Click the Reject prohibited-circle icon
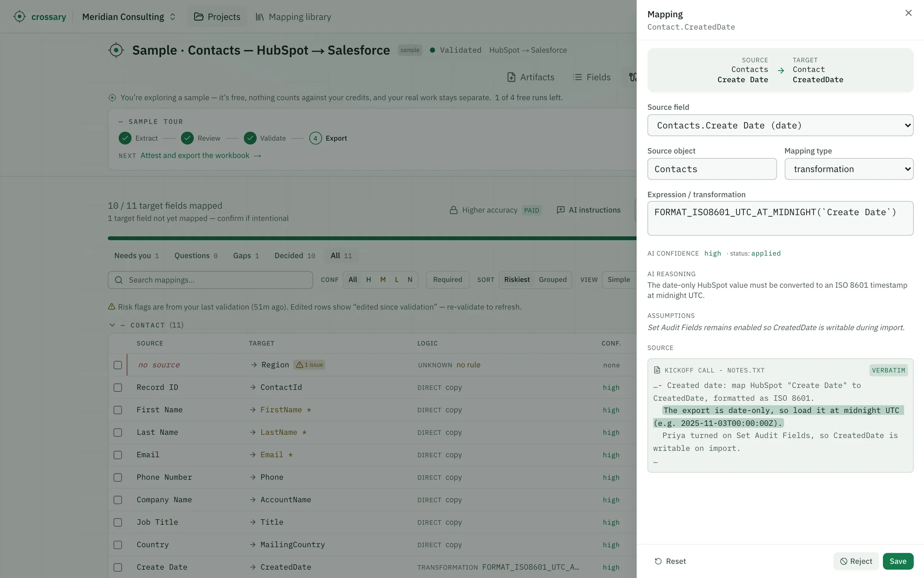Image resolution: width=924 pixels, height=578 pixels. tap(844, 561)
